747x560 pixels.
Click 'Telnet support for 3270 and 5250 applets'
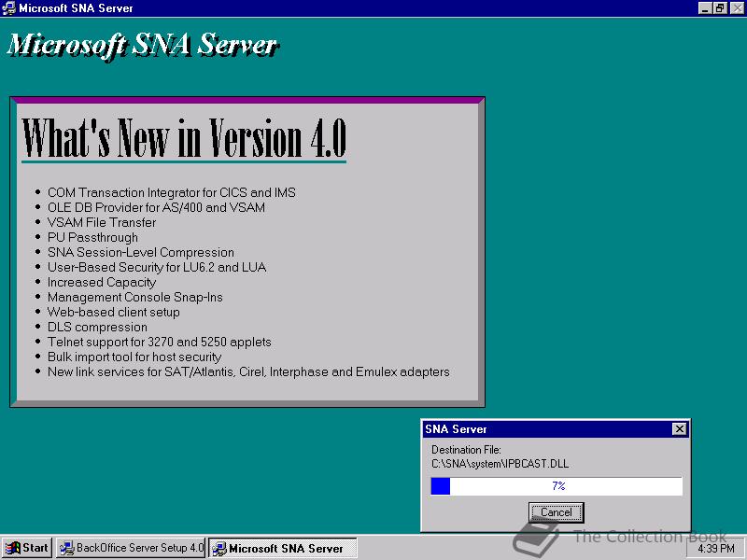pyautogui.click(x=159, y=342)
